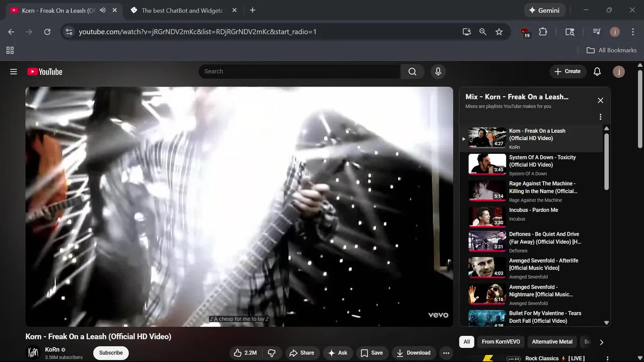Switch to the Korn - Freak On a Leash tab
Image resolution: width=644 pixels, height=362 pixels.
coord(58,10)
